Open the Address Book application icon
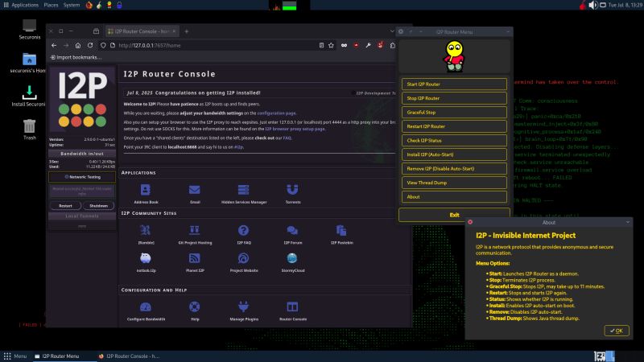This screenshot has height=362, width=644. coord(146,190)
